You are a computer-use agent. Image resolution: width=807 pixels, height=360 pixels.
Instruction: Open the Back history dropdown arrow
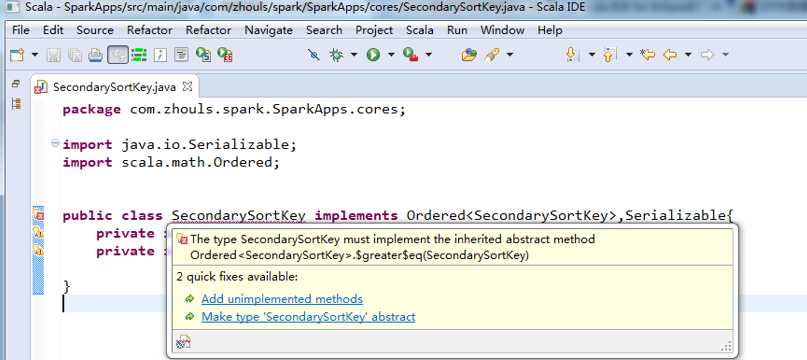pos(688,55)
